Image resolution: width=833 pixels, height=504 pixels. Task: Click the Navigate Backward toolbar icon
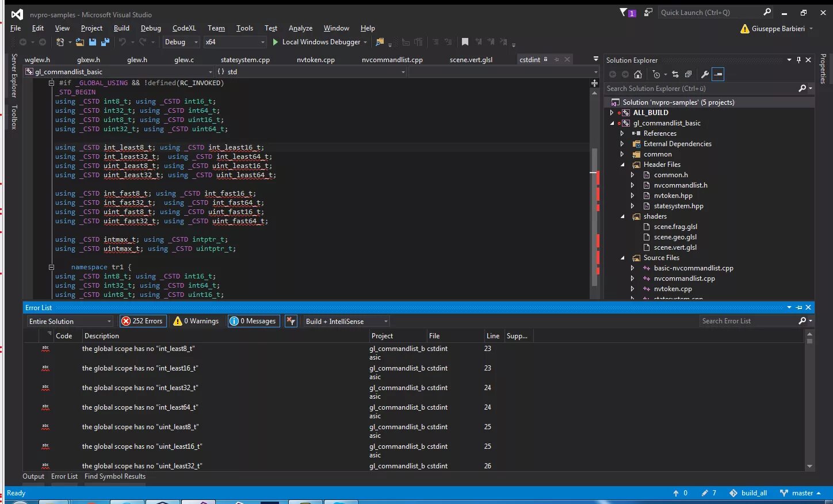(23, 42)
